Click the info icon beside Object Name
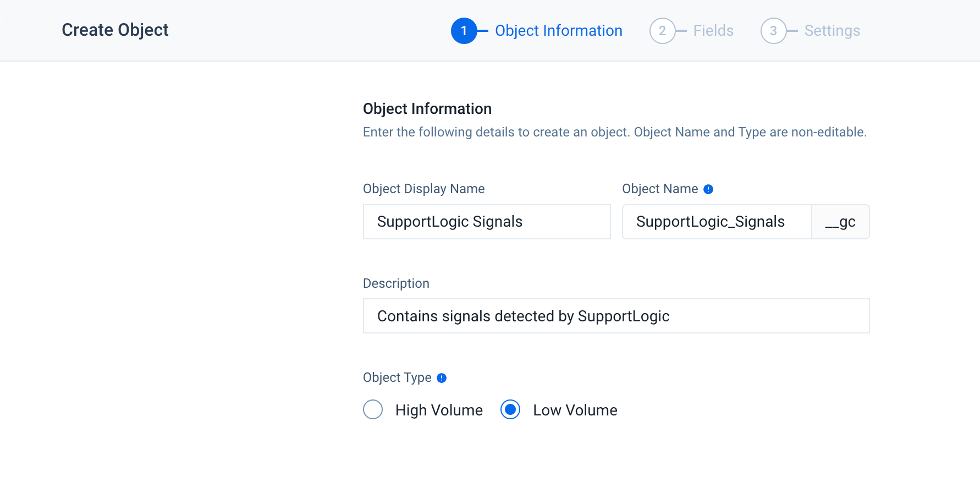The width and height of the screenshot is (980, 482). click(708, 189)
